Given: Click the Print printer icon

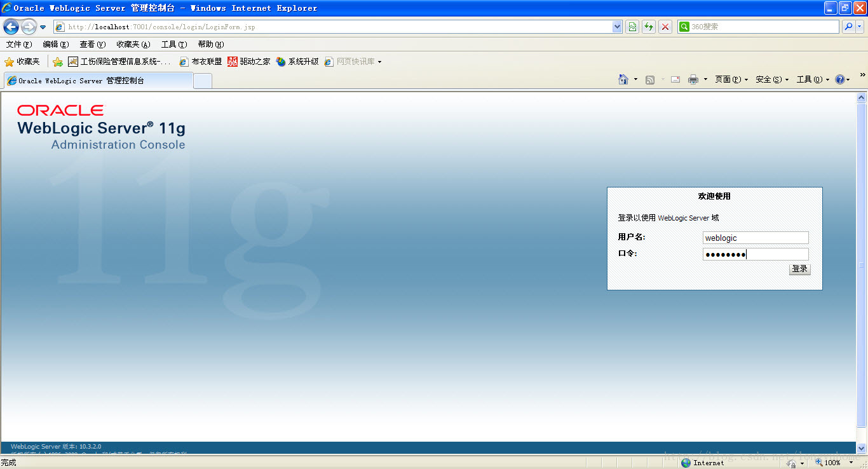Looking at the screenshot, I should tap(693, 79).
